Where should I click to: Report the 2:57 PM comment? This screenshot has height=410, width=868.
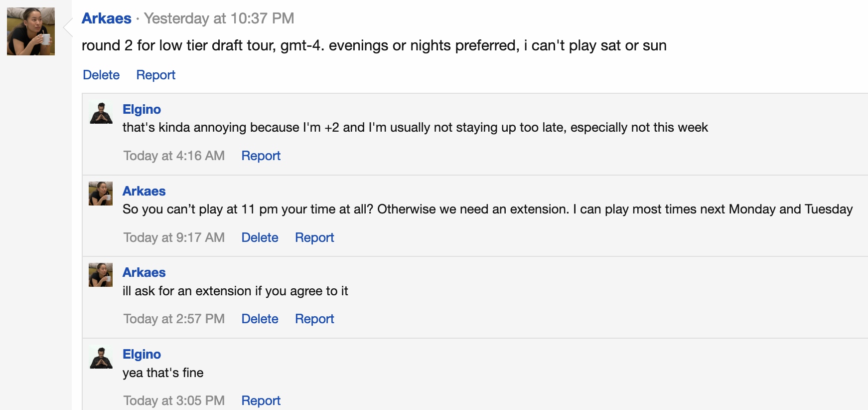314,319
